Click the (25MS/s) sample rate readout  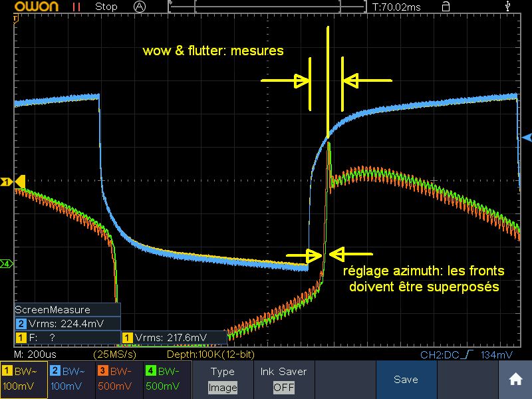pos(114,354)
